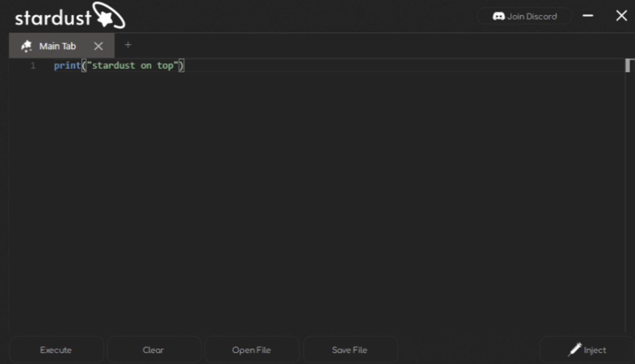Close the stardust window
This screenshot has width=635, height=364.
(621, 16)
